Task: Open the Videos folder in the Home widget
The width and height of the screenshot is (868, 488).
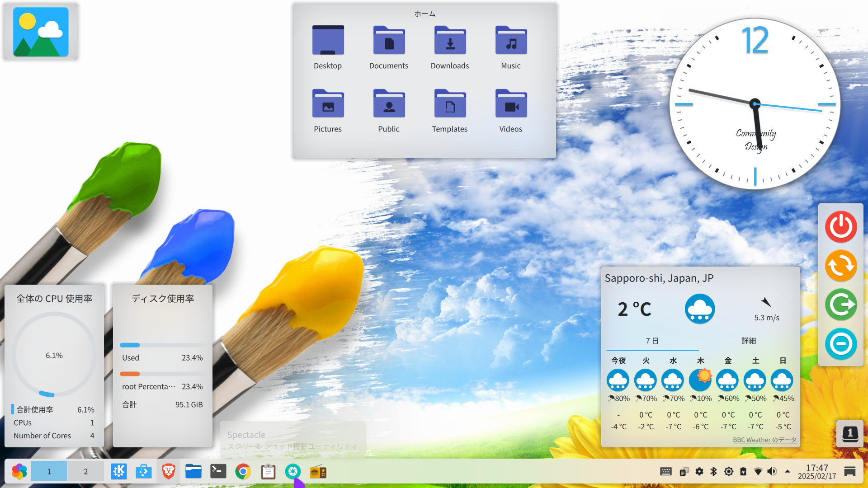Action: click(x=511, y=111)
